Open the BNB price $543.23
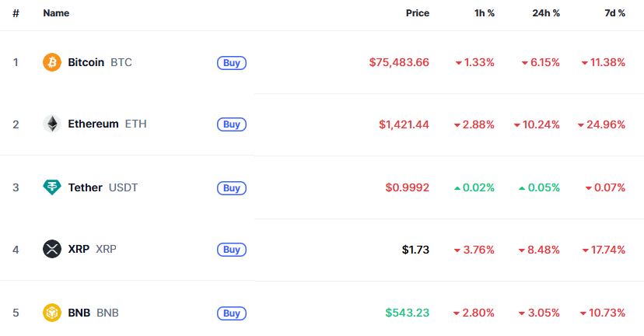Image resolution: width=644 pixels, height=336 pixels. click(407, 313)
